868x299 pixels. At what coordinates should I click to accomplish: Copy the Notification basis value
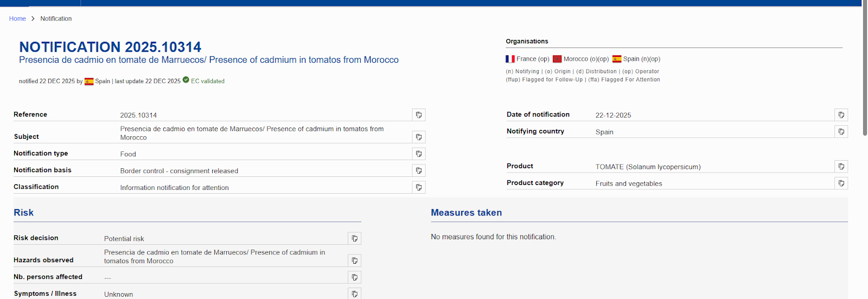(419, 171)
